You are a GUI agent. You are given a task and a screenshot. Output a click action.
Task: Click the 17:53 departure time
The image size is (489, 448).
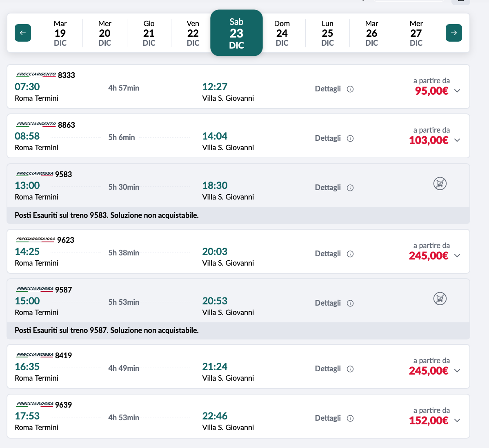pyautogui.click(x=27, y=416)
